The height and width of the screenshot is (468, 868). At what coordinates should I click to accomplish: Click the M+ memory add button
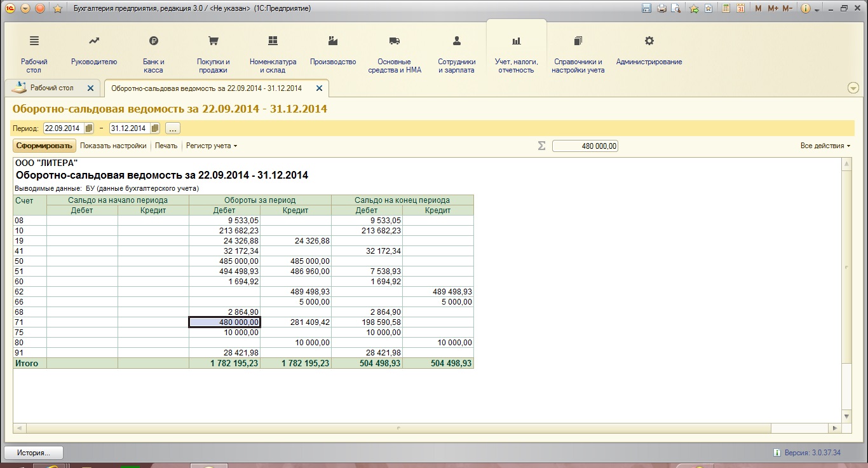[773, 9]
